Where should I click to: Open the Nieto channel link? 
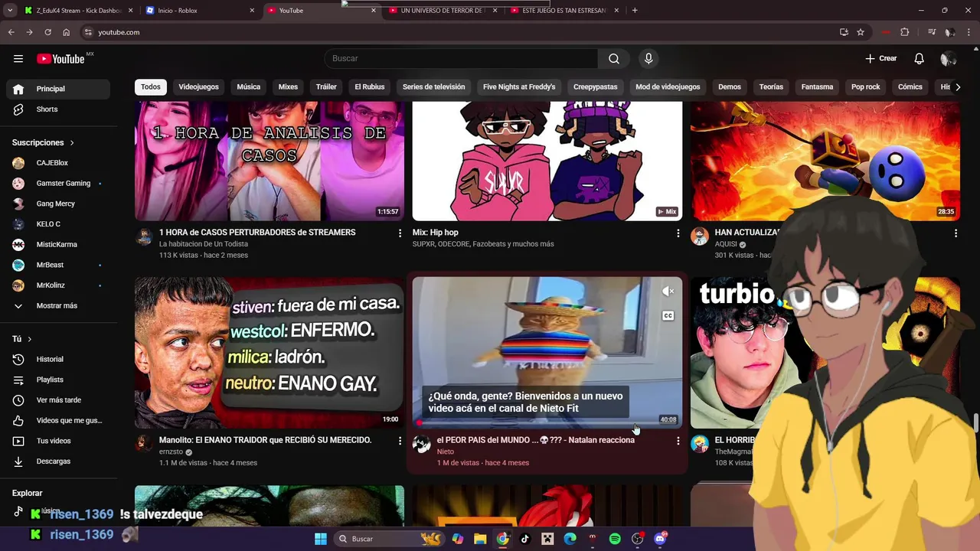(x=446, y=452)
